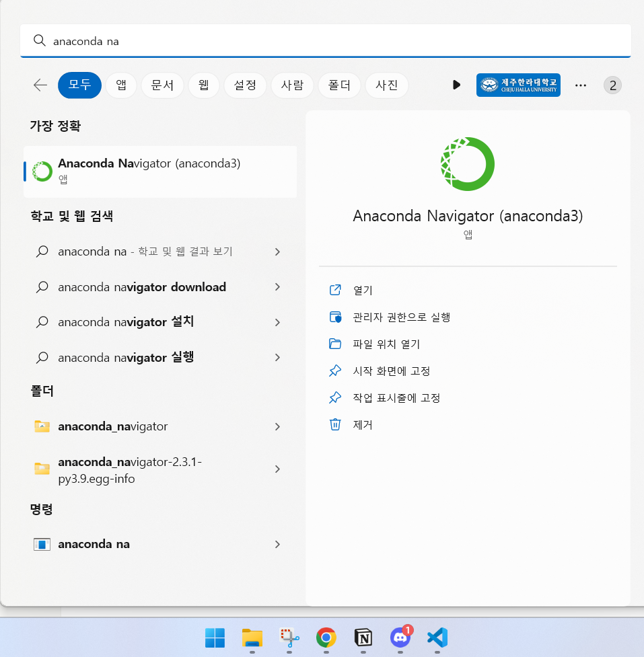Click 열기 to open Anaconda Navigator
Screen dimensions: 644x657
coord(362,291)
